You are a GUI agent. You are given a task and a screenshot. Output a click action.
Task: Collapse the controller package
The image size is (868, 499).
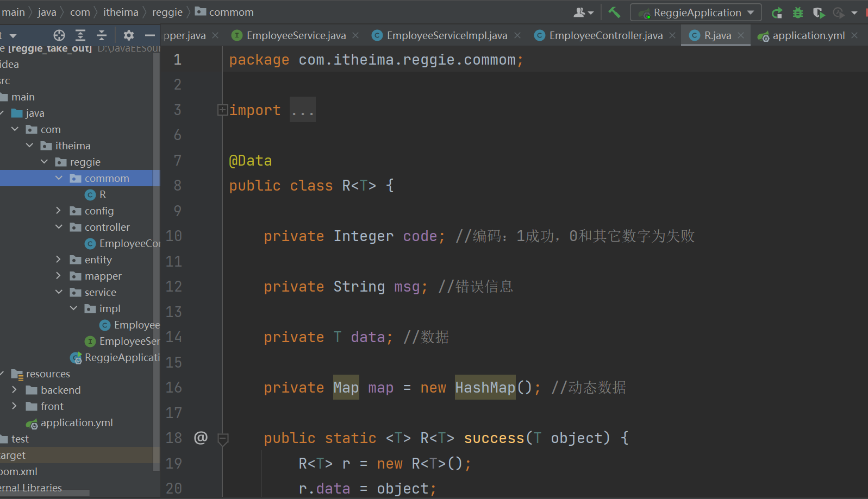tap(59, 227)
